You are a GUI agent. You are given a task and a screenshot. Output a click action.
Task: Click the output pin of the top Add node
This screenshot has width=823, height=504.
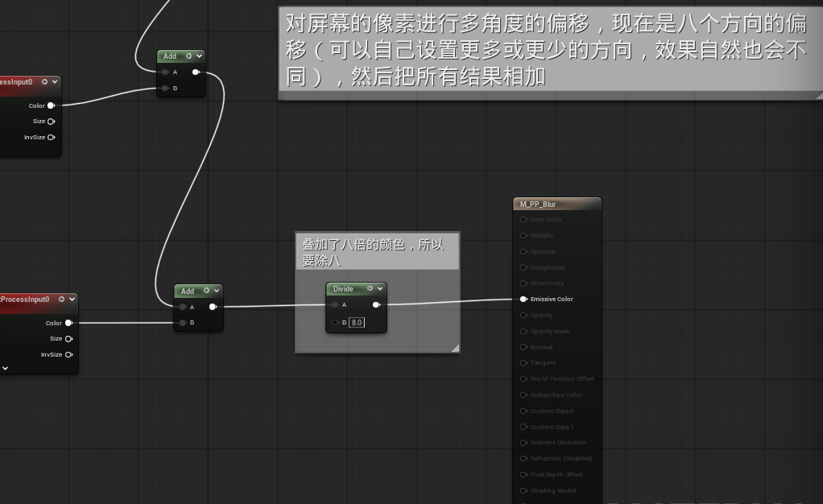pos(196,72)
